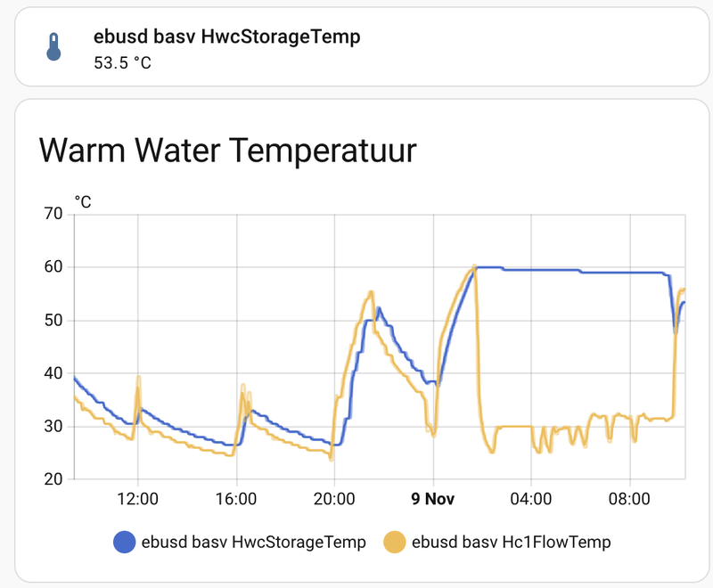Toggle the Hc1FlowTemp series legend label

(512, 541)
